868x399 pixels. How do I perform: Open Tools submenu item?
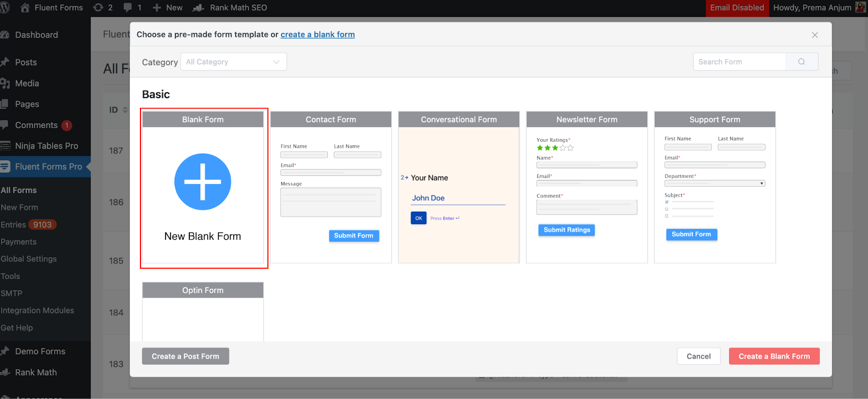(10, 276)
